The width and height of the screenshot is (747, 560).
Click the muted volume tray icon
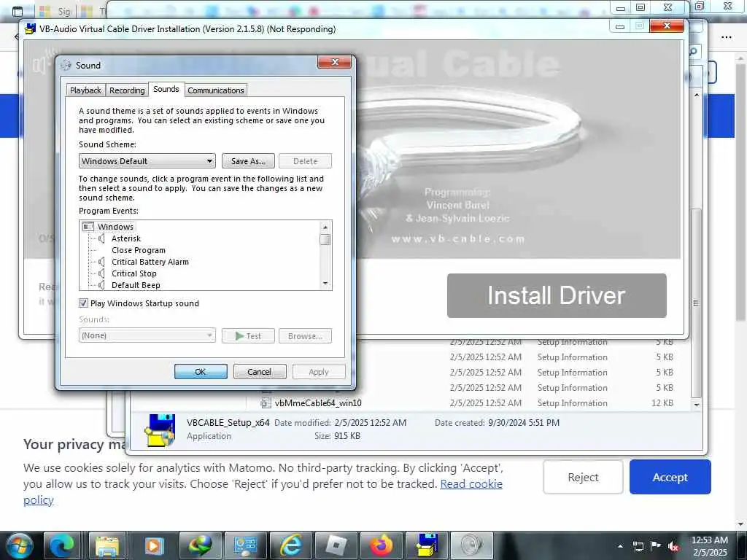click(x=673, y=546)
